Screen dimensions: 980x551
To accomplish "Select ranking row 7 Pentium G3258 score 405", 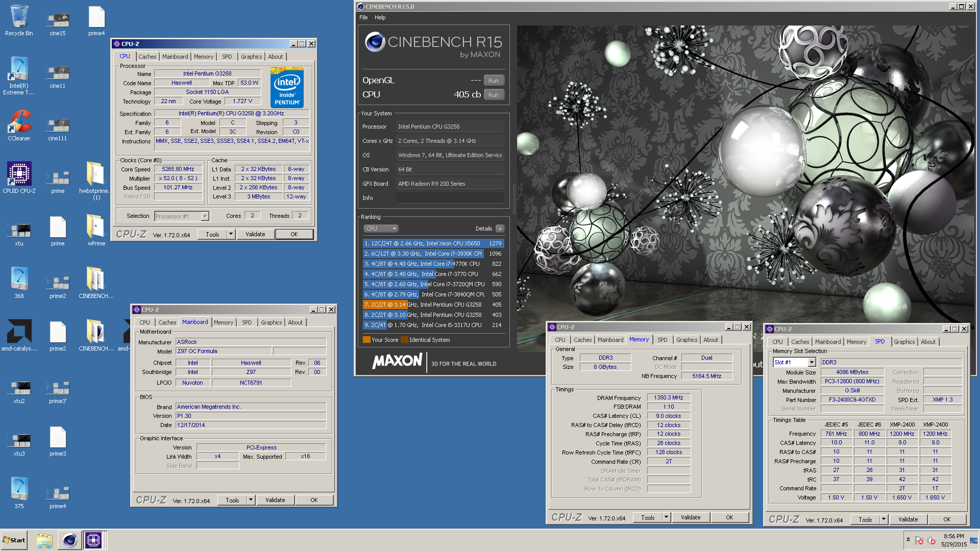I will pos(433,305).
